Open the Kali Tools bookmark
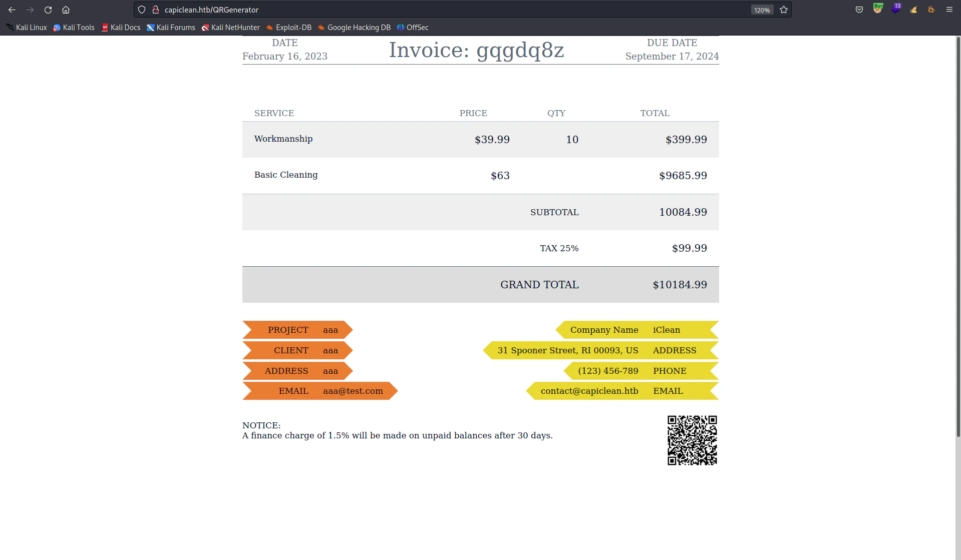This screenshot has width=961, height=560. [x=74, y=28]
